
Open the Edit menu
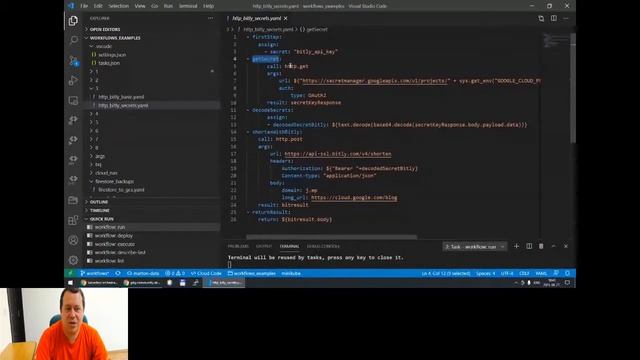point(98,6)
